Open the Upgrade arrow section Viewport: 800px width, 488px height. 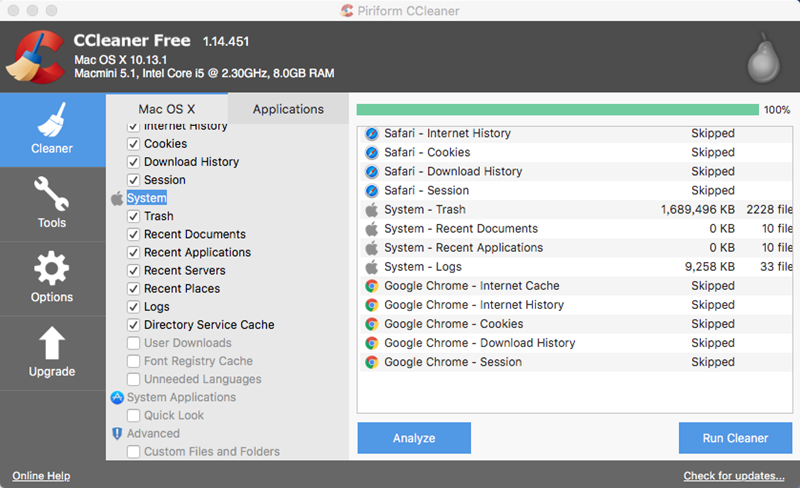coord(53,353)
